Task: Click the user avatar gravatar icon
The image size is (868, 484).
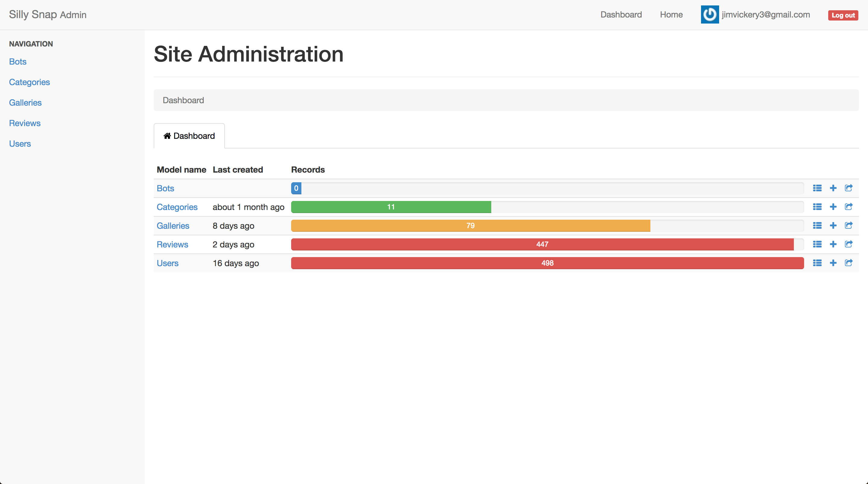Action: pyautogui.click(x=710, y=14)
